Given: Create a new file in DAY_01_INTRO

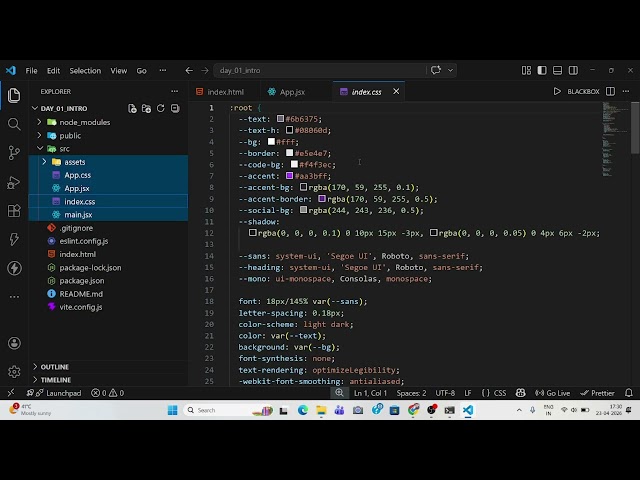Looking at the screenshot, I should [x=132, y=108].
